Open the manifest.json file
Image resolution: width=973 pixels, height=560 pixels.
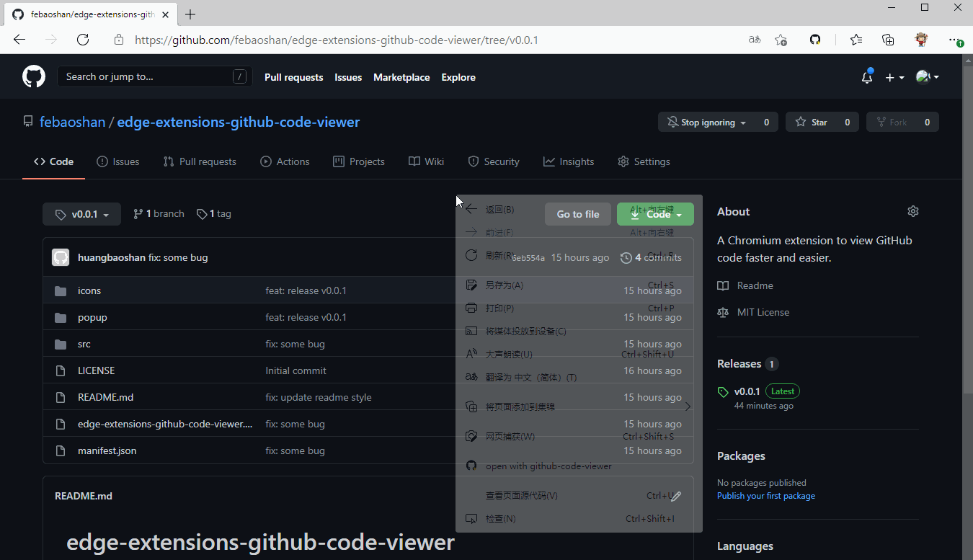pyautogui.click(x=107, y=450)
